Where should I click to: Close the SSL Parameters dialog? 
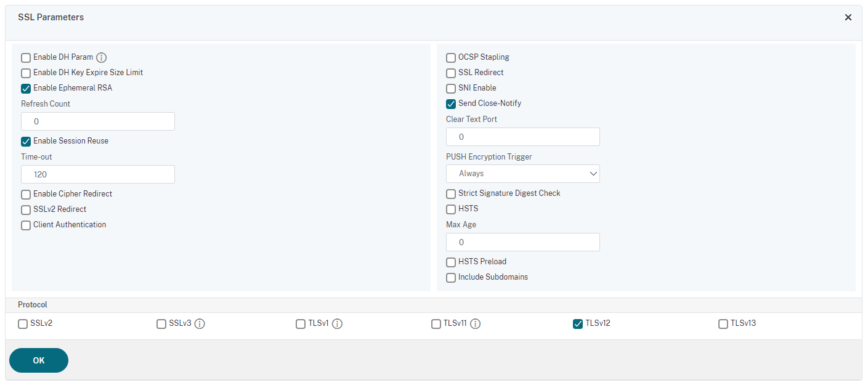point(848,17)
